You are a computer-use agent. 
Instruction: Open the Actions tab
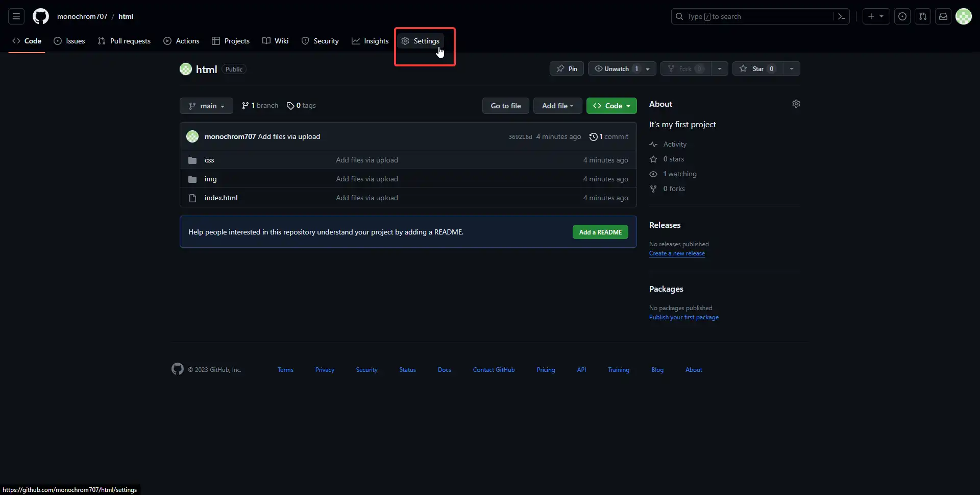coord(181,41)
